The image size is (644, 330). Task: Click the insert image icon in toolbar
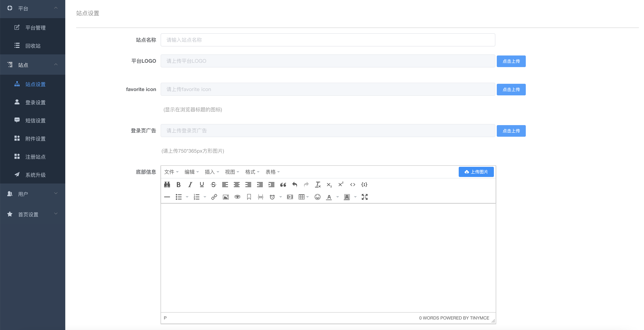coord(226,197)
